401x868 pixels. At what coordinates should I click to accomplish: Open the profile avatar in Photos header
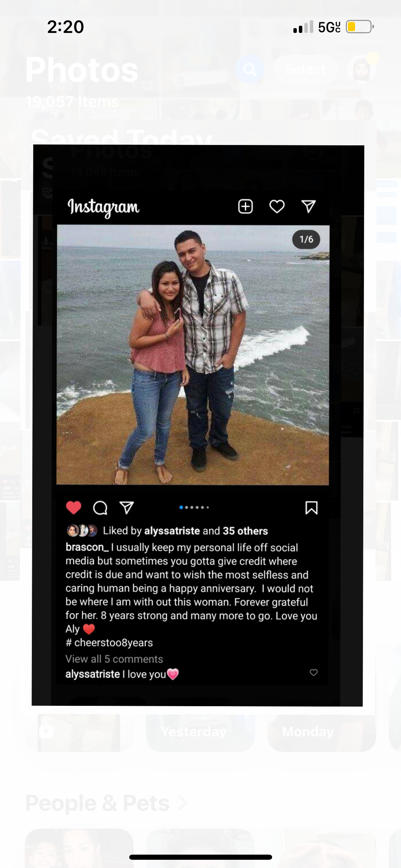[362, 70]
